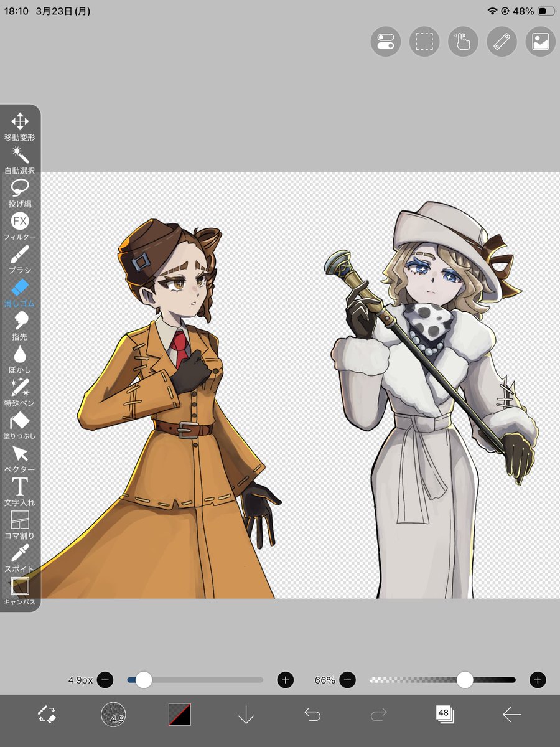Image resolution: width=560 pixels, height=747 pixels.
Task: Select the Eyedropper (スポイト) tool
Action: (20, 558)
